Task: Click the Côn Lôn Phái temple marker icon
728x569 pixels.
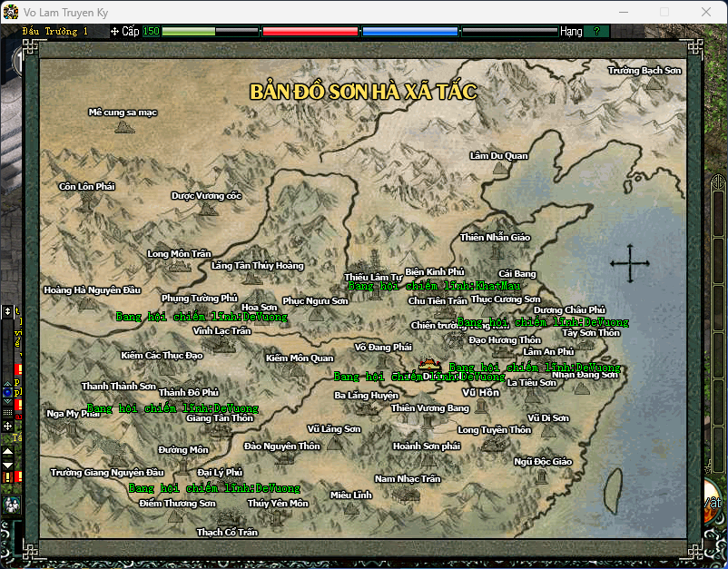Action: click(x=86, y=202)
